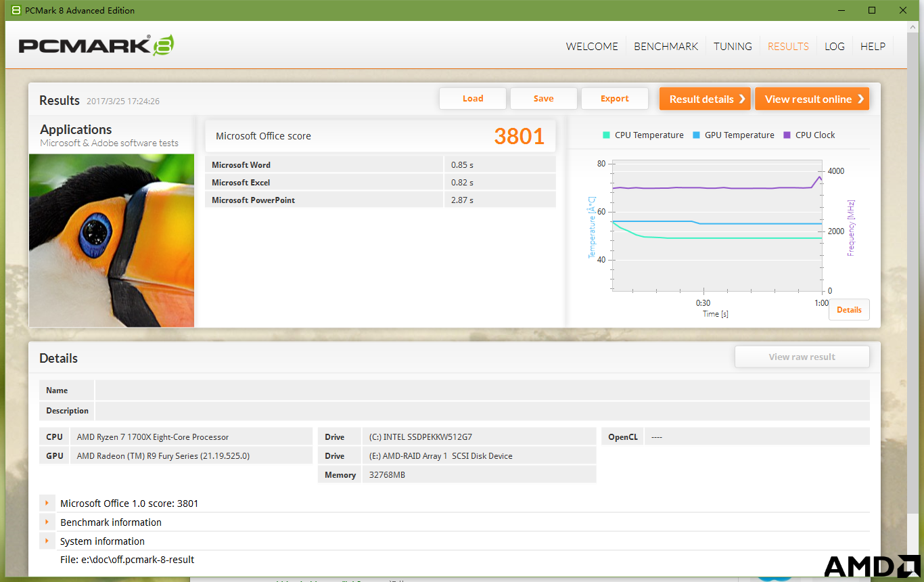Viewport: 924px width, 582px height.
Task: Maximize the PCMark 8 window
Action: pyautogui.click(x=872, y=10)
